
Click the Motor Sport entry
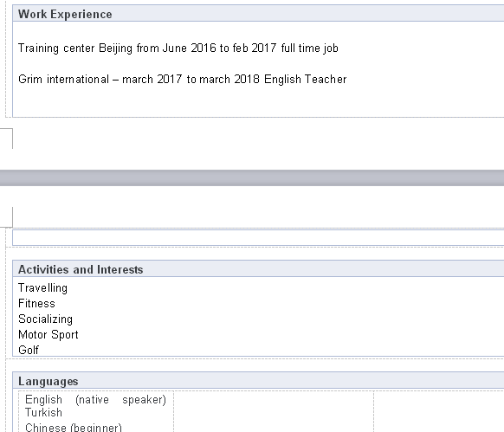coord(48,335)
